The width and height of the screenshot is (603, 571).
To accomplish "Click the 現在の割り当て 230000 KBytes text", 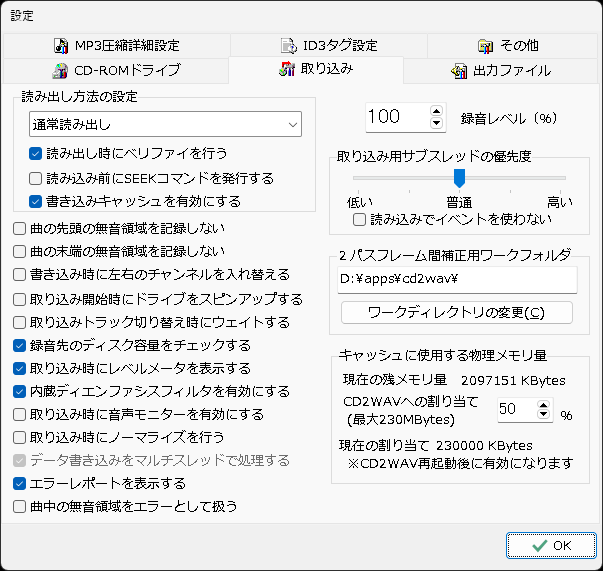I will [436, 446].
